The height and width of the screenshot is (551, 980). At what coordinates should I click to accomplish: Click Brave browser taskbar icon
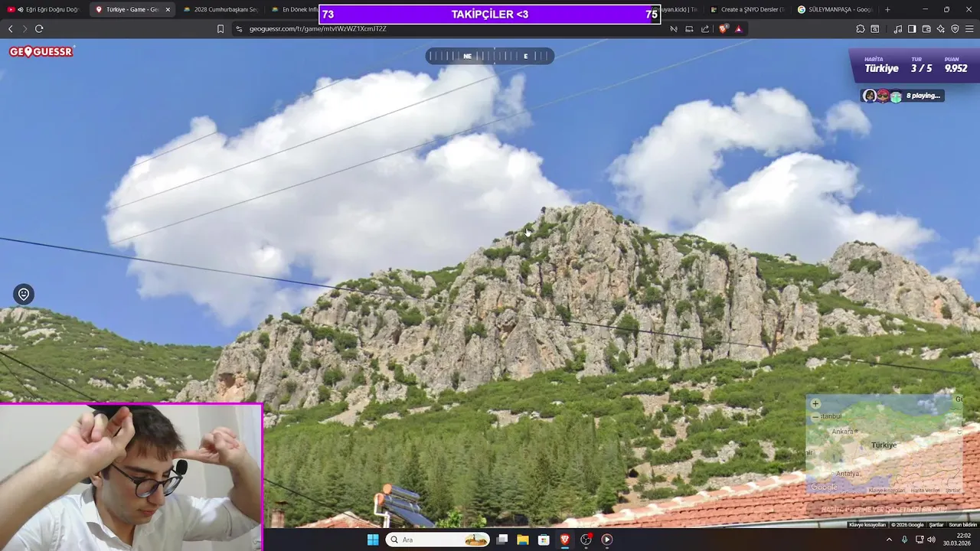[565, 540]
